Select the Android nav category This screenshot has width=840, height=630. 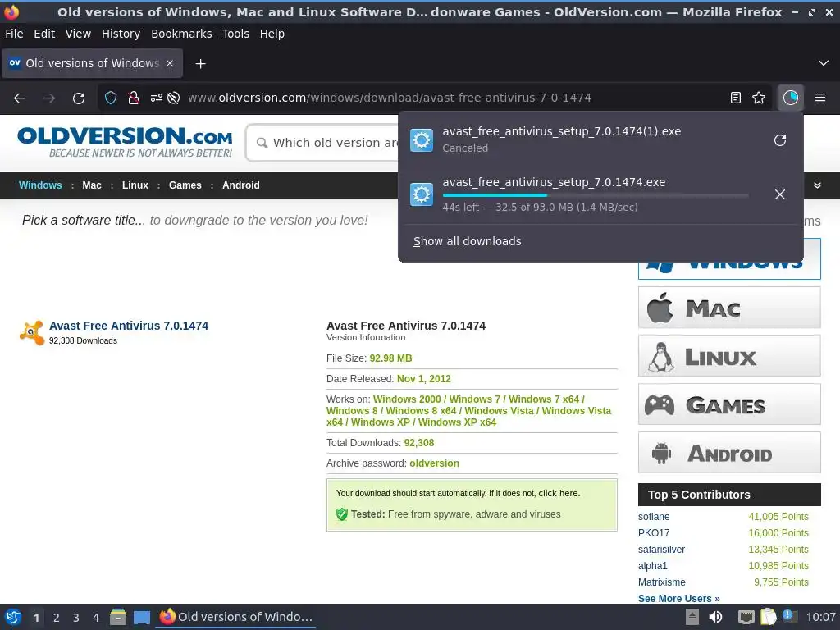point(241,185)
